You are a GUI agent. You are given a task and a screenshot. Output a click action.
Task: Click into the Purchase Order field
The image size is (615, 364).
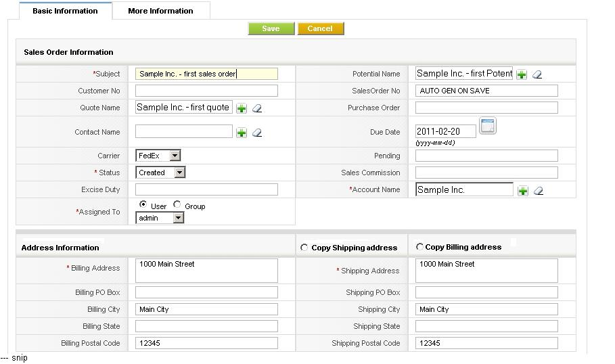pos(486,108)
